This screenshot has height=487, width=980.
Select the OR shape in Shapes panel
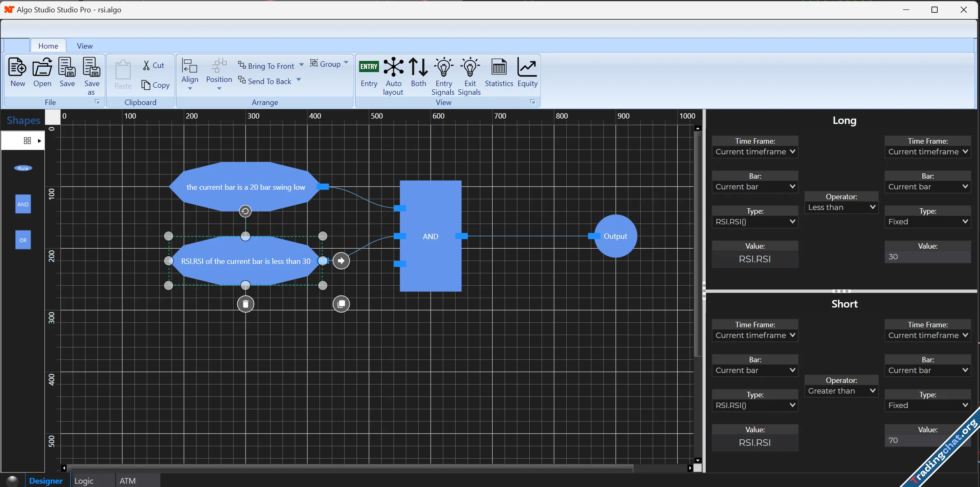coord(23,240)
